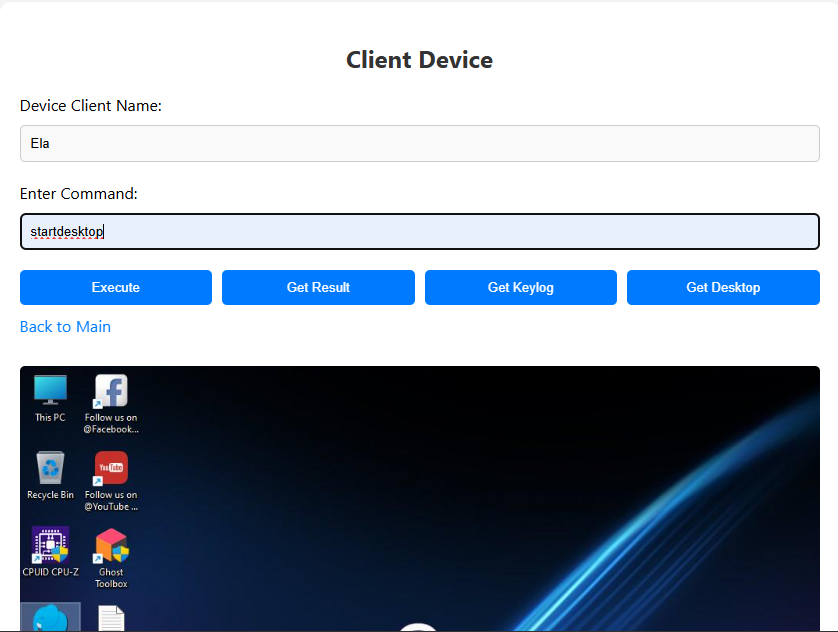
Task: Click the Enter Command label
Action: point(79,193)
